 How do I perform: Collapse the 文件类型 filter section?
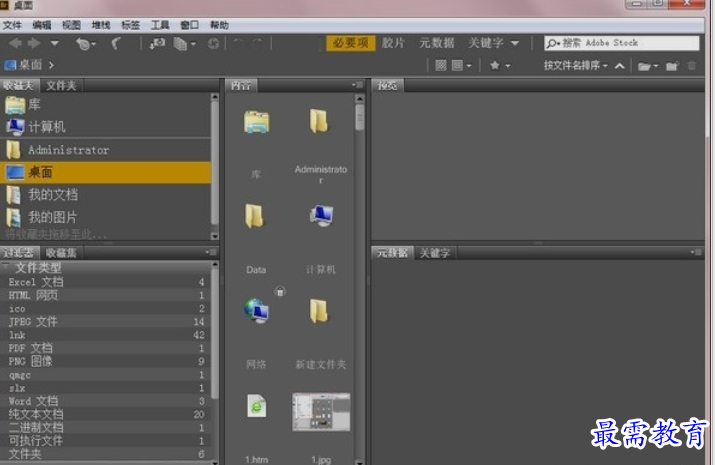tap(6, 266)
